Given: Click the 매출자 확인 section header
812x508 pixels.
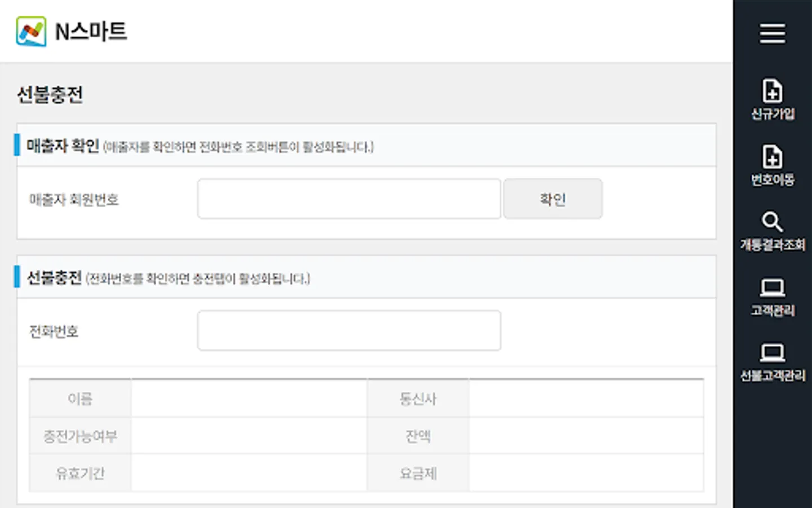Looking at the screenshot, I should tap(63, 146).
